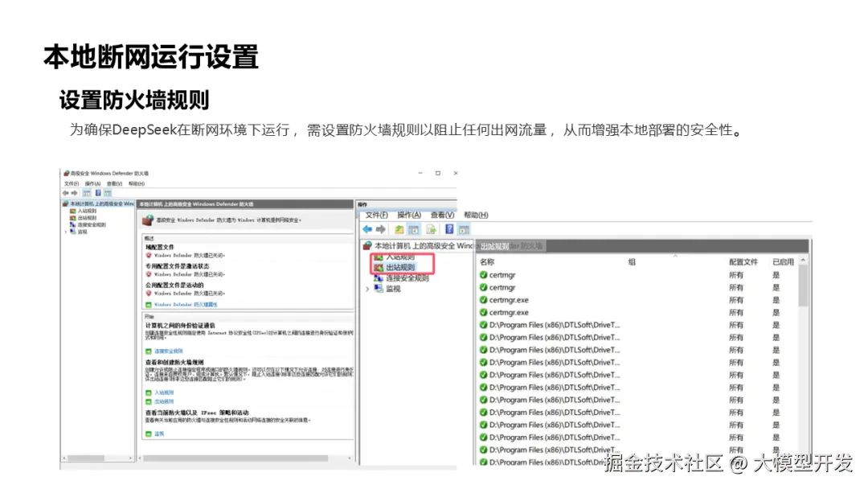Toggle console tree icon in overview window toolbar
This screenshot has width=868, height=489.
[x=87, y=193]
